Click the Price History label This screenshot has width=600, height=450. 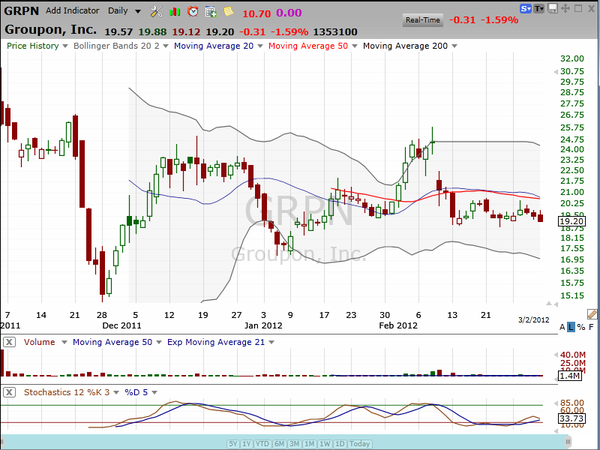(x=33, y=46)
